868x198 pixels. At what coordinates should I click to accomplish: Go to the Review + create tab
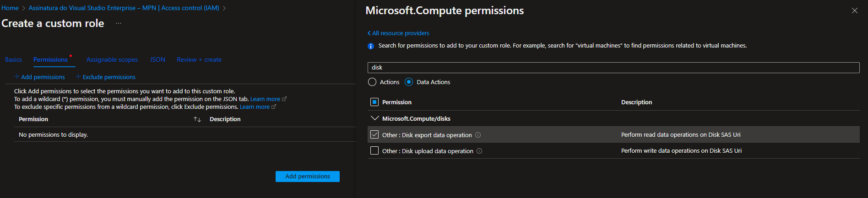(x=199, y=59)
